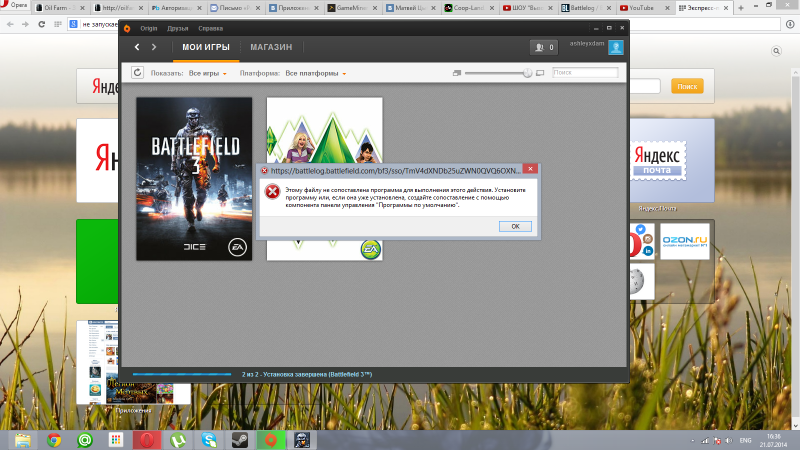This screenshot has width=800, height=450.
Task: Open the Speed Dial grid icon
Action: (58, 24)
